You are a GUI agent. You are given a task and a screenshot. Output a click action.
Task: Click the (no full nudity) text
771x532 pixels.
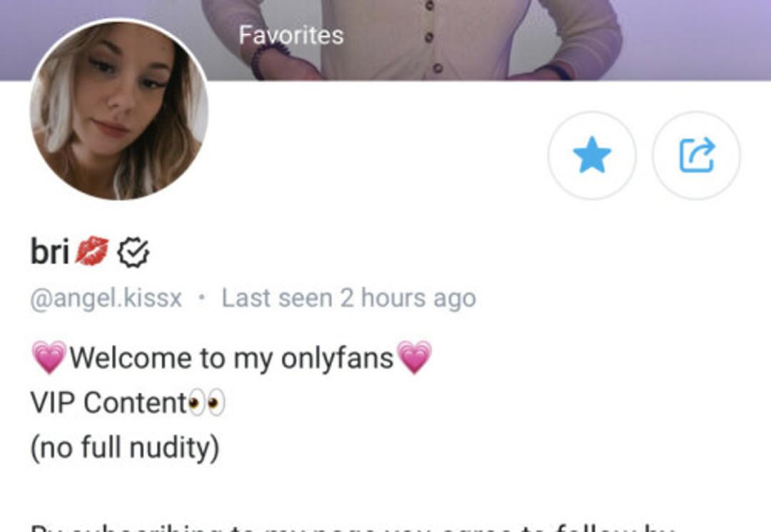pyautogui.click(x=125, y=448)
